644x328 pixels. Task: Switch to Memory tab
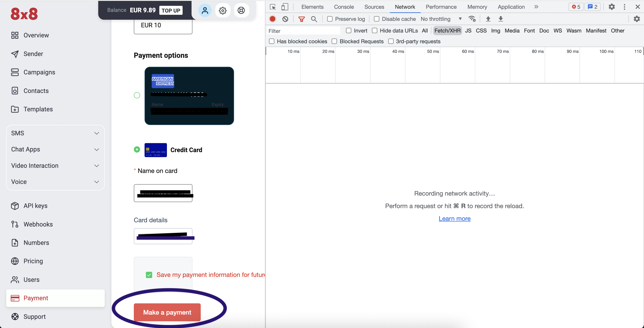[477, 7]
